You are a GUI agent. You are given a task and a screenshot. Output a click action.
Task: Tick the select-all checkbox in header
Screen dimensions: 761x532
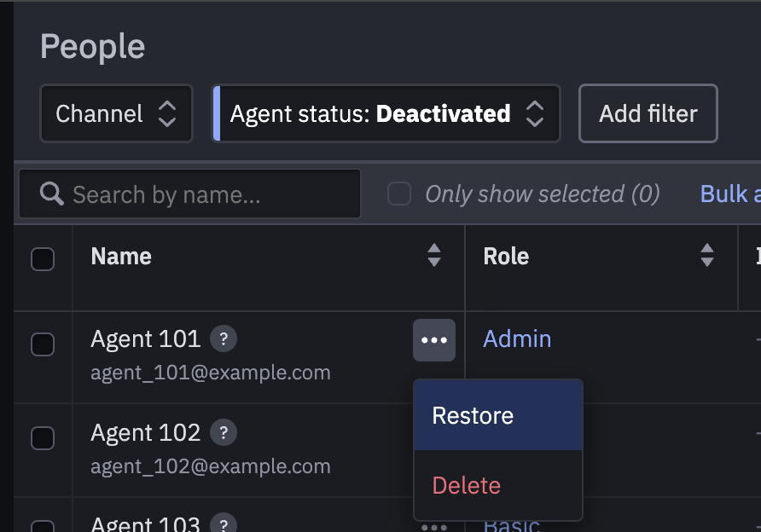click(x=43, y=259)
